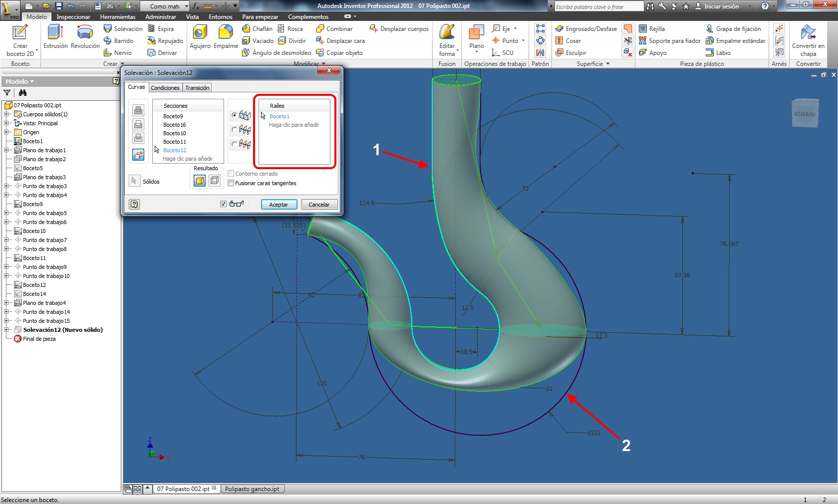Viewport: 838px width, 504px height.
Task: Toggle the preview checkbox beside glasses icon
Action: tap(223, 204)
